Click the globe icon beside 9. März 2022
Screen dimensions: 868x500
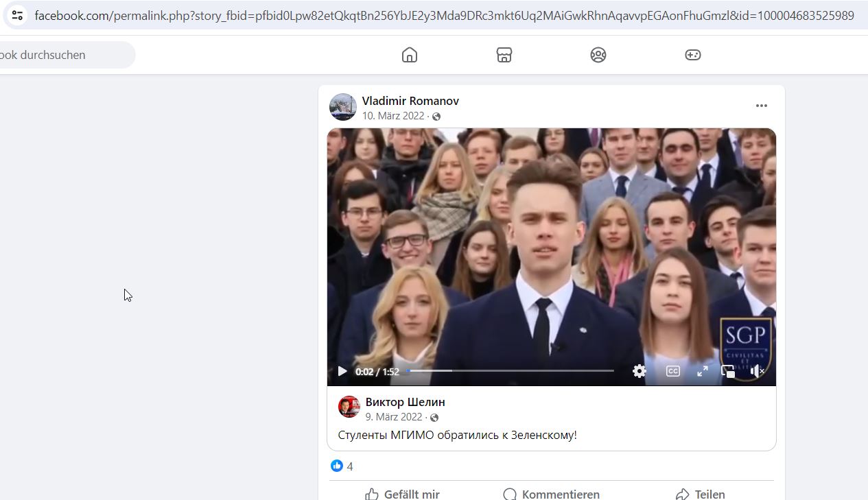click(x=434, y=418)
